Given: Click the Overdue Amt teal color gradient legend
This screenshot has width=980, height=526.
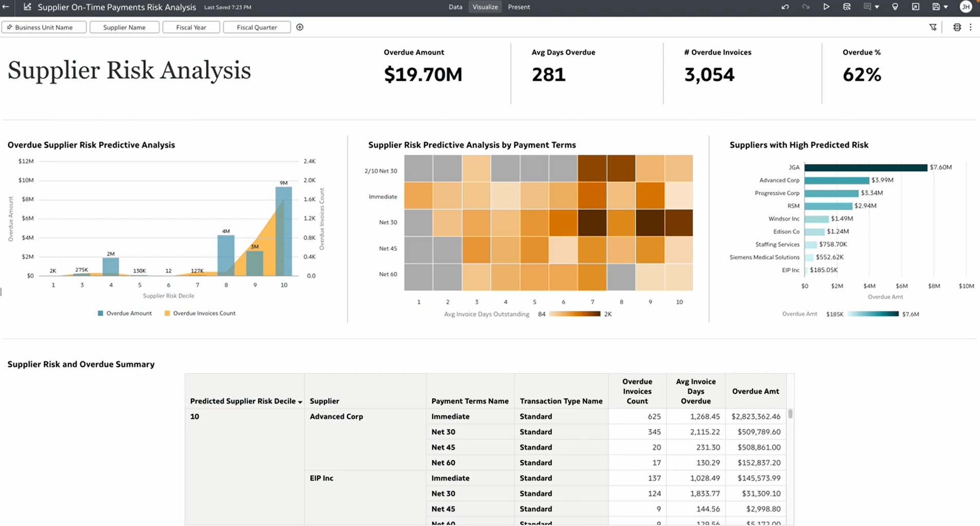Looking at the screenshot, I should 873,314.
